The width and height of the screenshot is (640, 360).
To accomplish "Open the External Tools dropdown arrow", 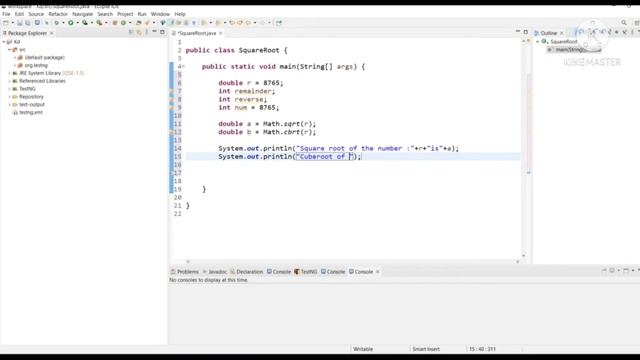I will point(106,23).
